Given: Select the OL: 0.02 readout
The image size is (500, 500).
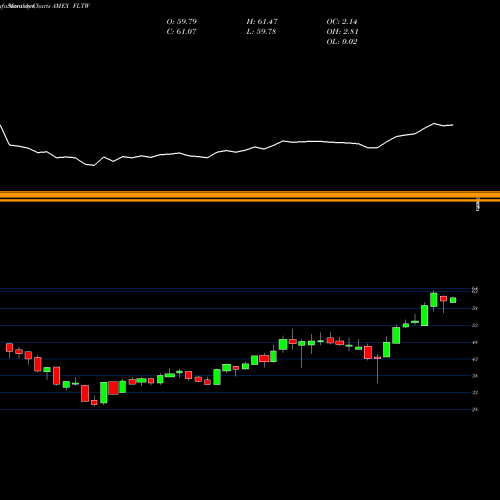Looking at the screenshot, I should click(x=342, y=42).
